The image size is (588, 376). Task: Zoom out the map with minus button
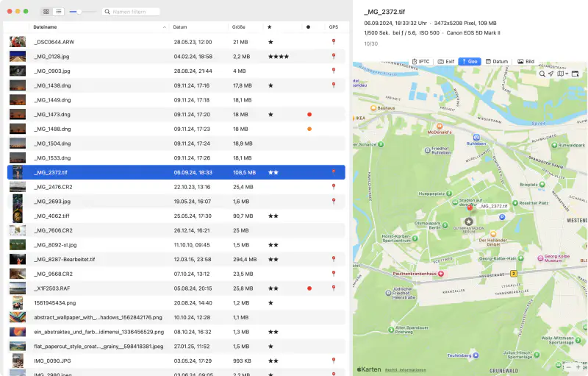pyautogui.click(x=569, y=367)
